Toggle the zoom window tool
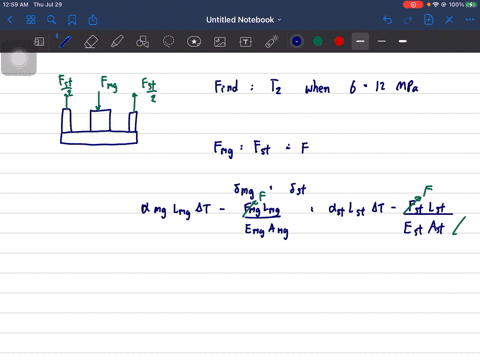This screenshot has width=480, height=360. point(39,42)
